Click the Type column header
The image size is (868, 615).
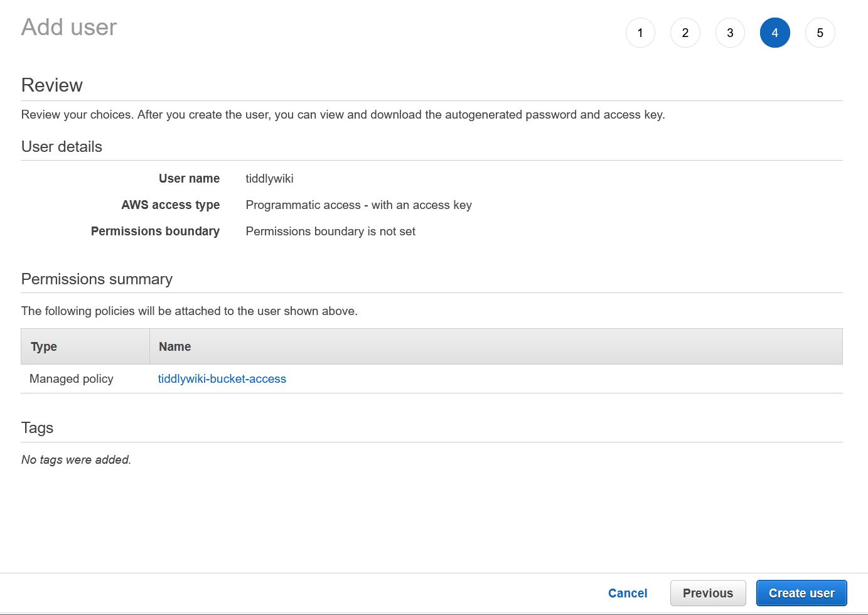(85, 346)
